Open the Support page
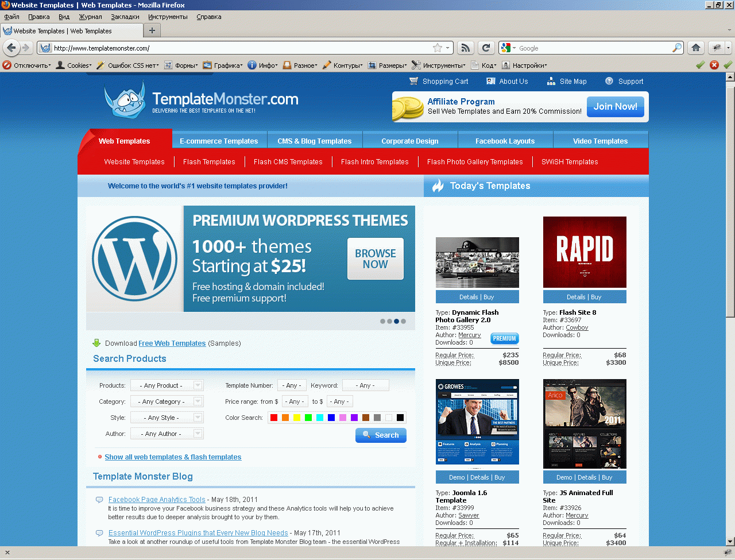 (x=624, y=82)
